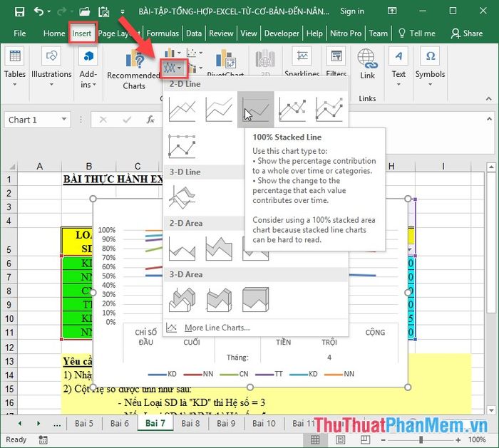Viewport: 499px width, 448px height.
Task: Open the Formulas ribbon tab
Action: tap(163, 33)
